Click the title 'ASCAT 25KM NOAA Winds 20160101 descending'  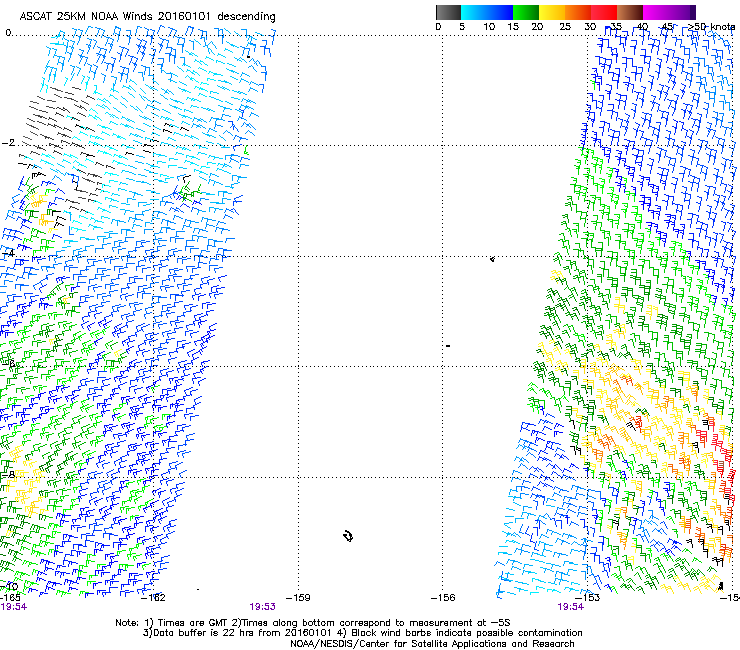tap(147, 16)
